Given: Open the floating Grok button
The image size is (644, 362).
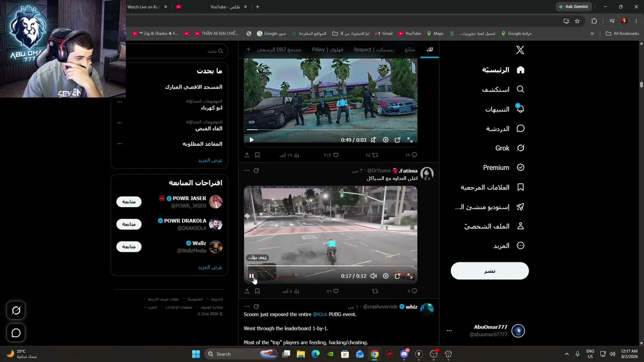Looking at the screenshot, I should coord(16,311).
